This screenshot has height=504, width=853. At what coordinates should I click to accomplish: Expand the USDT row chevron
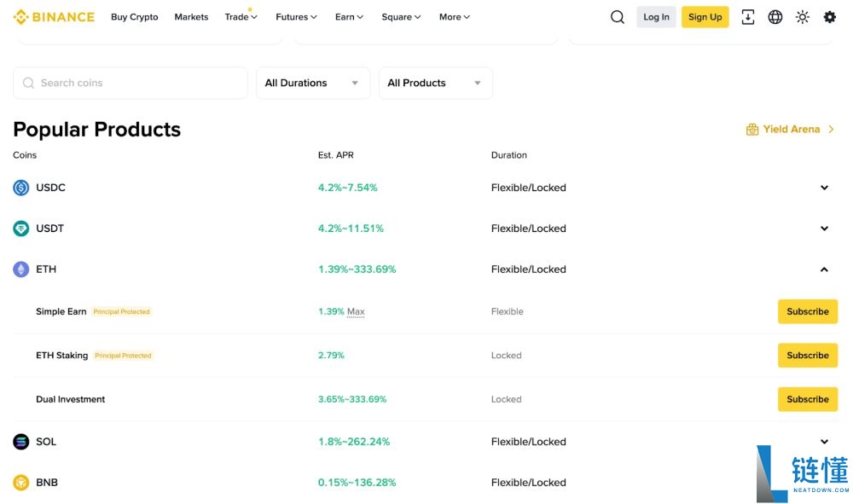pyautogui.click(x=824, y=229)
